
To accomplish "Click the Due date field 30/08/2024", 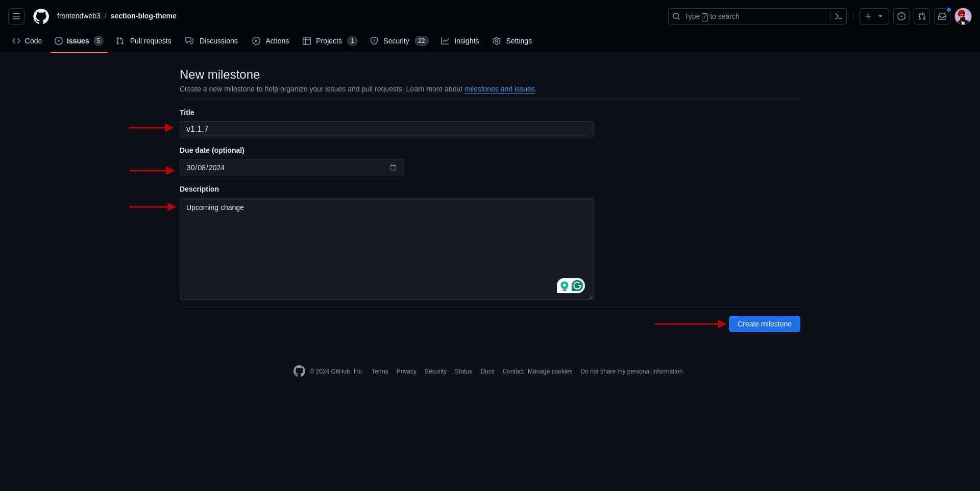I will point(291,168).
